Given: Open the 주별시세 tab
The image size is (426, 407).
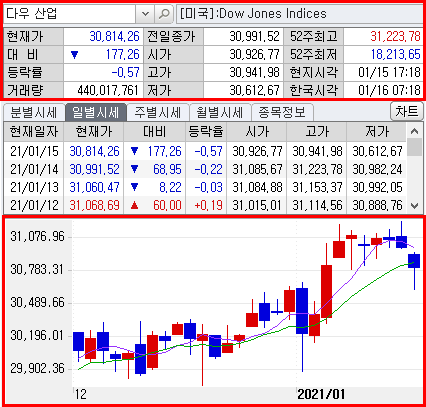Looking at the screenshot, I should [x=158, y=113].
